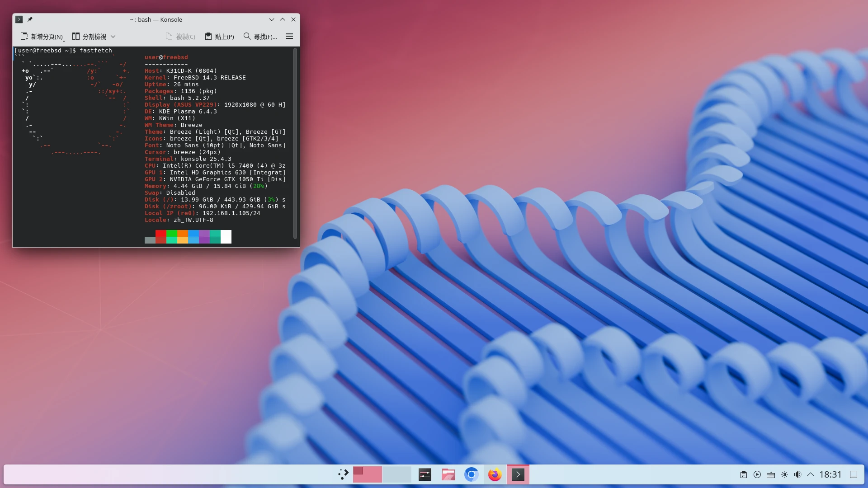The image size is (868, 488).
Task: Open media player tray icon
Action: 757,474
